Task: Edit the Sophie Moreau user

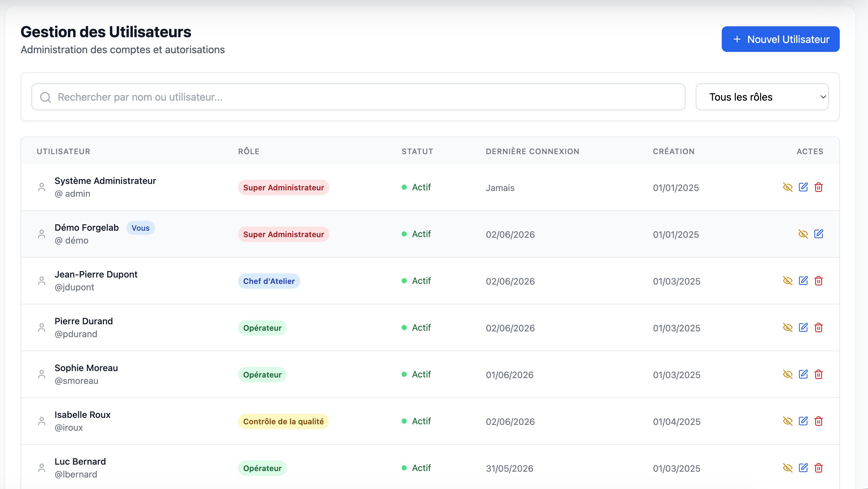Action: 803,374
